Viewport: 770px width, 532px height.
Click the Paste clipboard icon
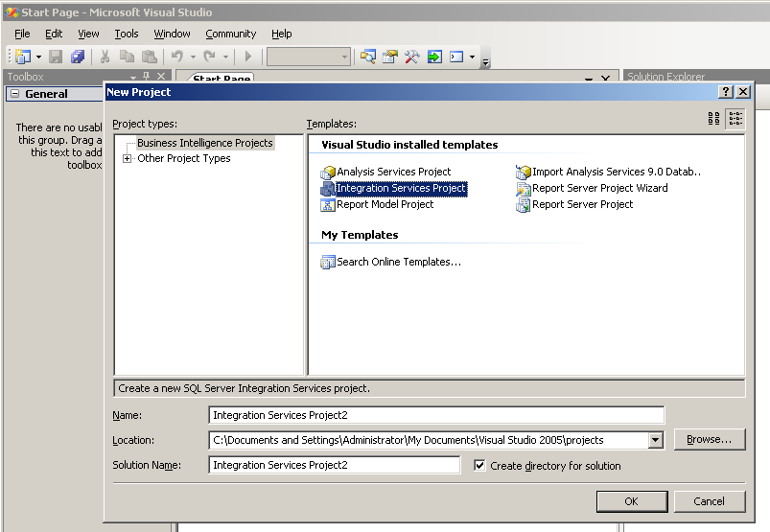pyautogui.click(x=150, y=57)
